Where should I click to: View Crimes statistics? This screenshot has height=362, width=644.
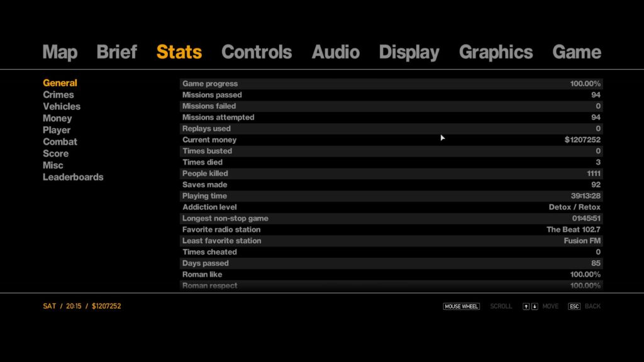pos(57,94)
